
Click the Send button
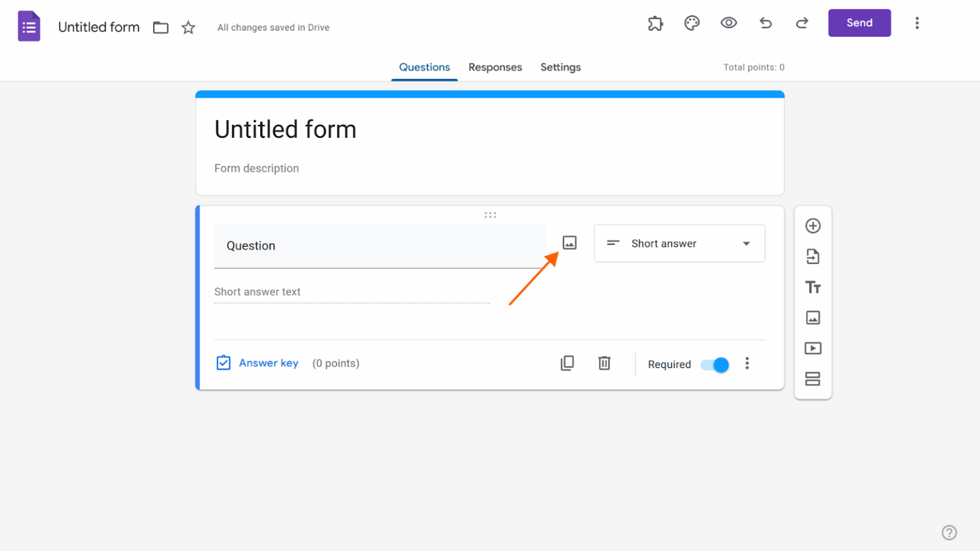click(859, 22)
